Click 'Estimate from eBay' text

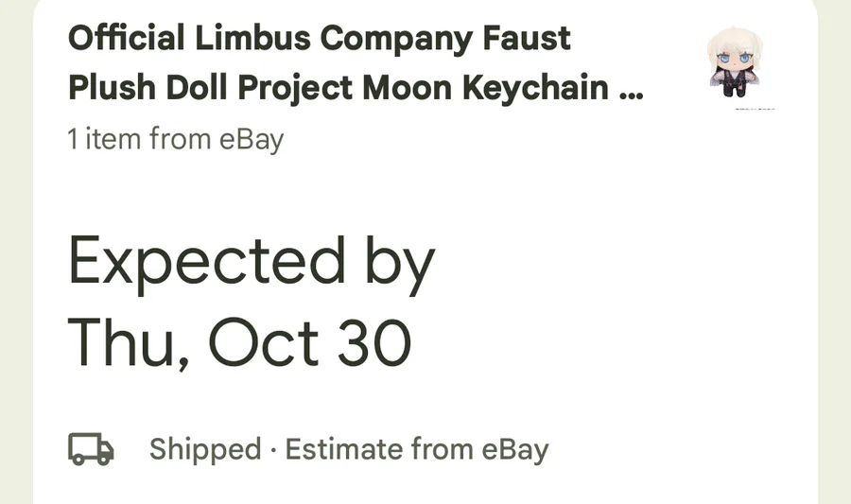click(x=417, y=449)
